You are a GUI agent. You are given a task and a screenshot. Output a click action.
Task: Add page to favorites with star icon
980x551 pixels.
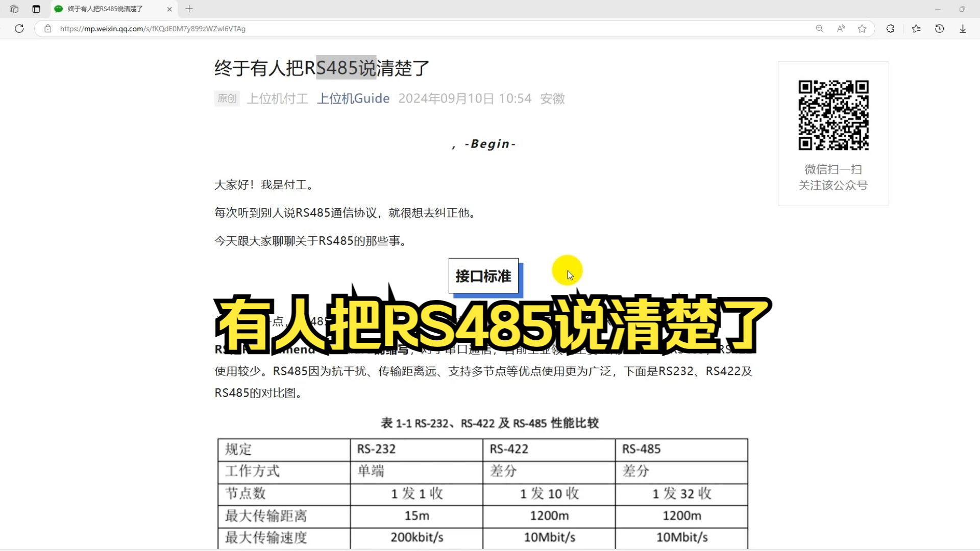click(862, 29)
